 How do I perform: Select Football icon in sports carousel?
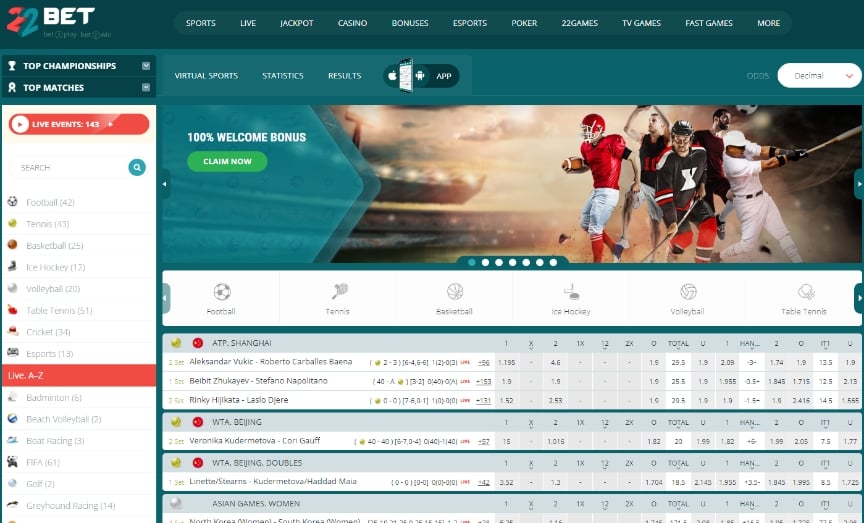tap(222, 292)
